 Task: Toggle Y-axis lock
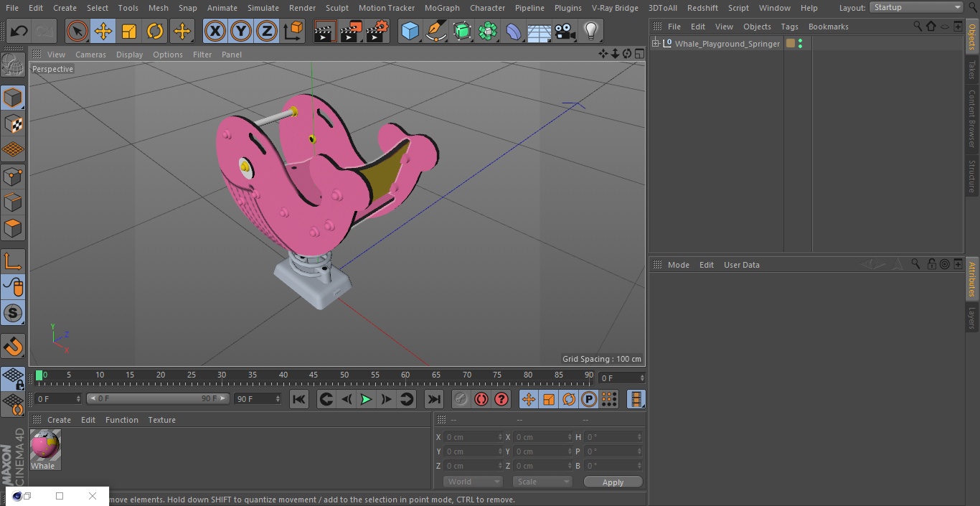[x=240, y=32]
